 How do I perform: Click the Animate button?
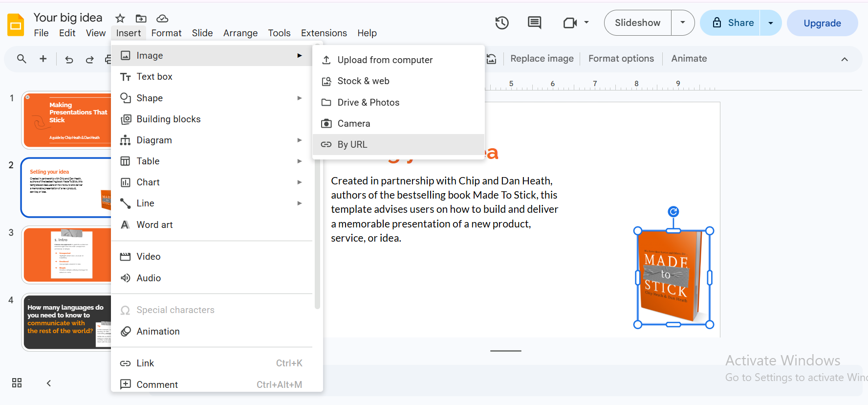[689, 59]
